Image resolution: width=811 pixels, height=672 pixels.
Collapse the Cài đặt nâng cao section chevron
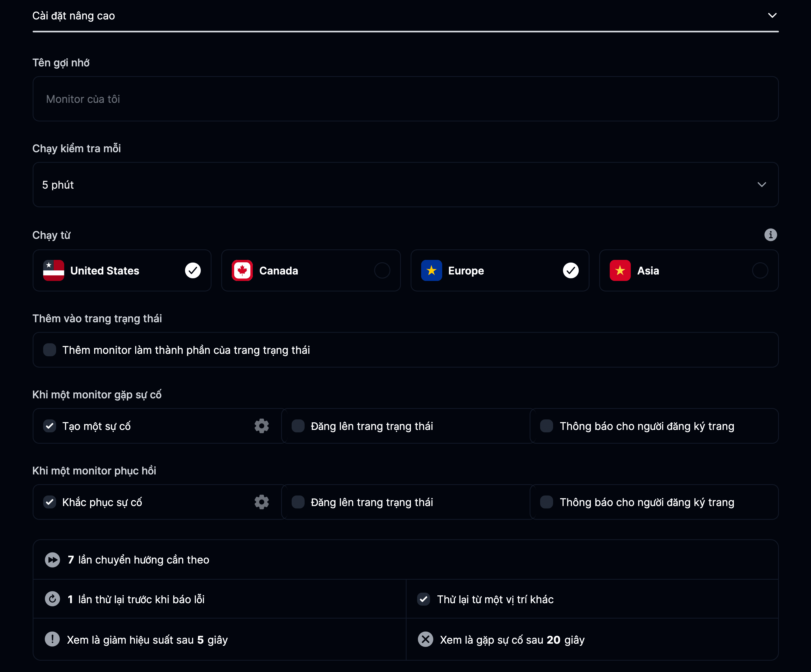coord(772,15)
